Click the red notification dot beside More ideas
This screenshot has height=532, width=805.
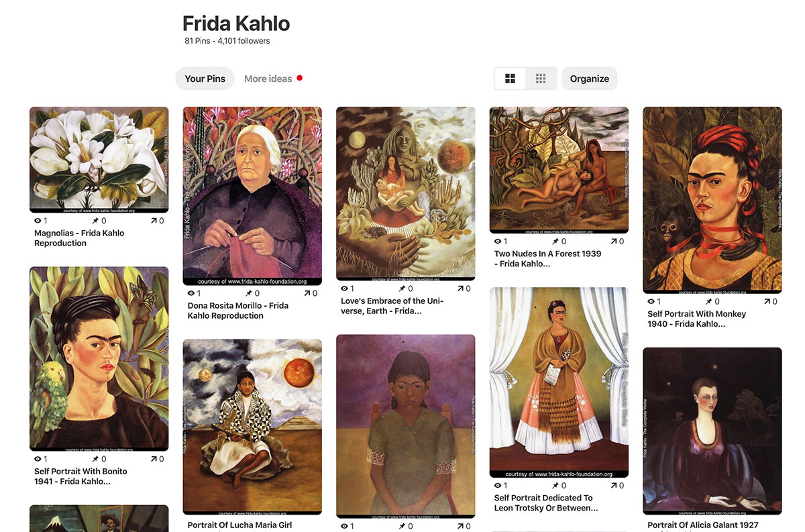click(x=300, y=78)
